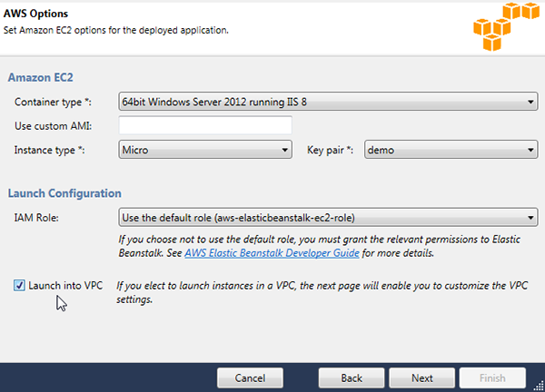Click the AWS orange cubes logo
The width and height of the screenshot is (545, 392).
[x=506, y=26]
